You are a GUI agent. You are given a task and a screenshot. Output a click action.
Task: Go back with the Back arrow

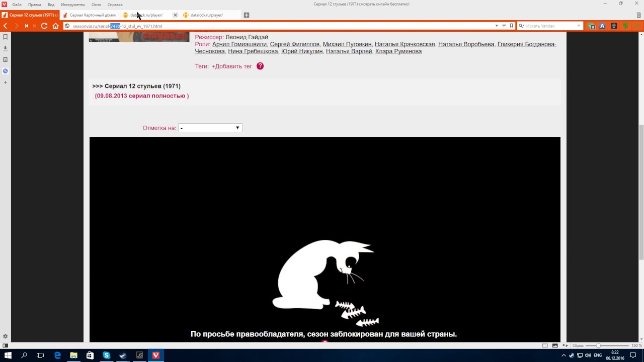coord(6,26)
